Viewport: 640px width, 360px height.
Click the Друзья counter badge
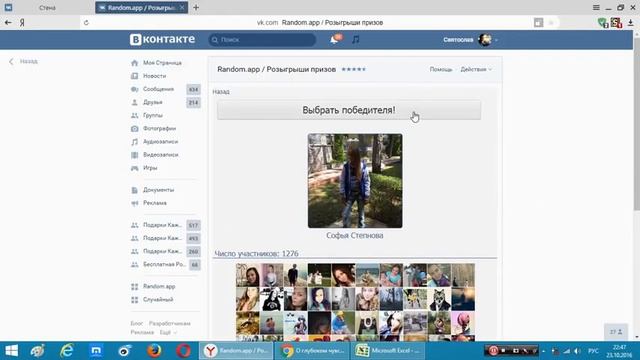[193, 102]
